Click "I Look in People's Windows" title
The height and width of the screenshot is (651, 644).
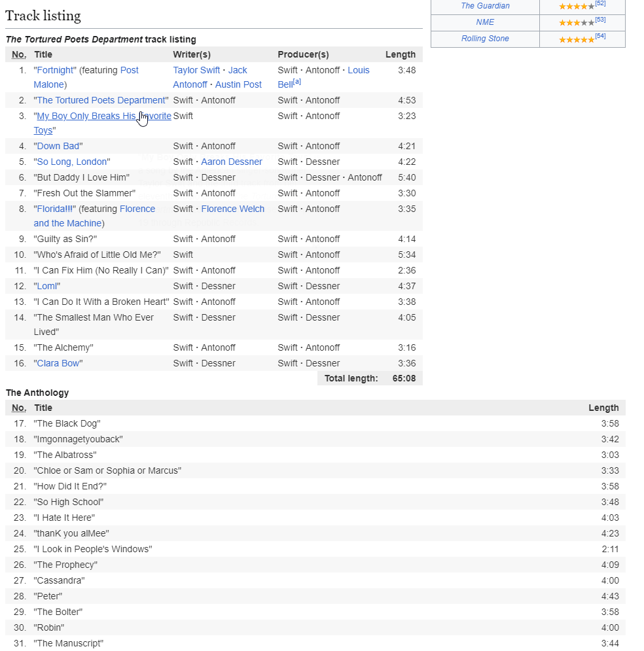coord(93,550)
